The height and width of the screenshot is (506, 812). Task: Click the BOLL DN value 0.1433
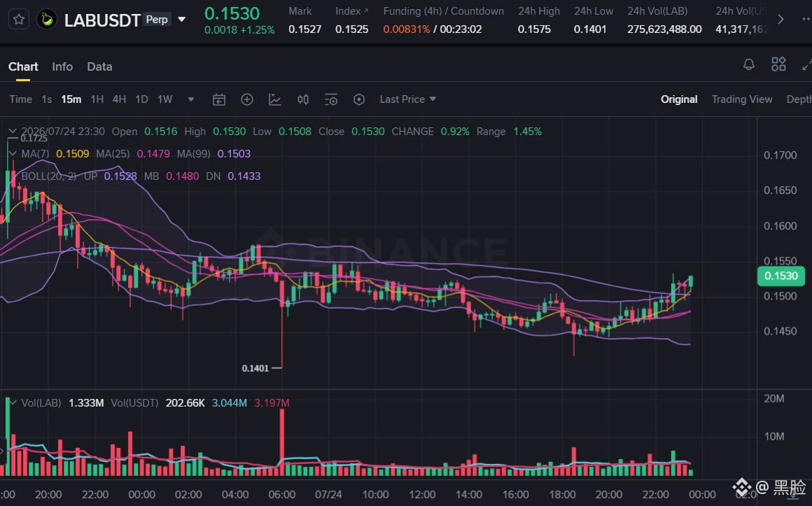(x=244, y=176)
